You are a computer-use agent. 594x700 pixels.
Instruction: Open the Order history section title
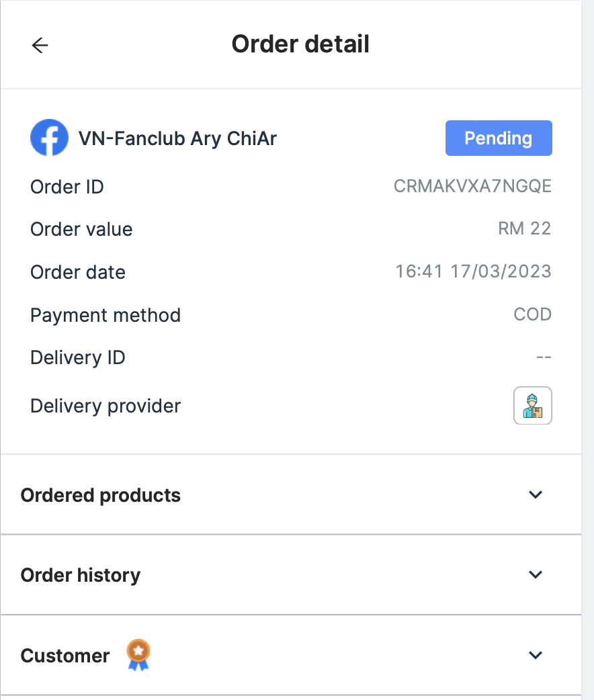tap(81, 576)
